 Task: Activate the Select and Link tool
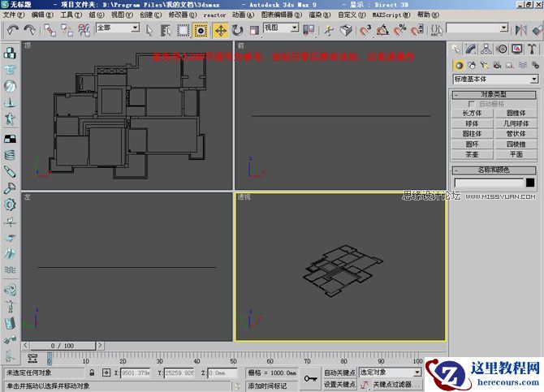(50, 30)
